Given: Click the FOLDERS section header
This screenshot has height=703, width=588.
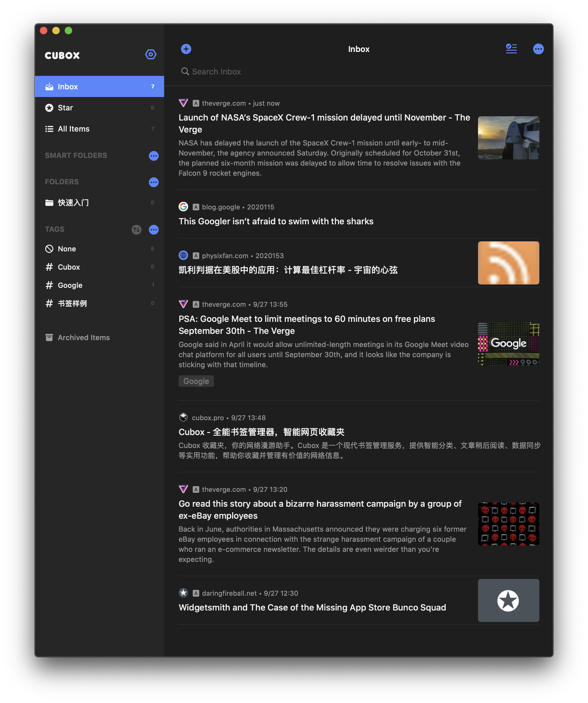Looking at the screenshot, I should pos(62,182).
